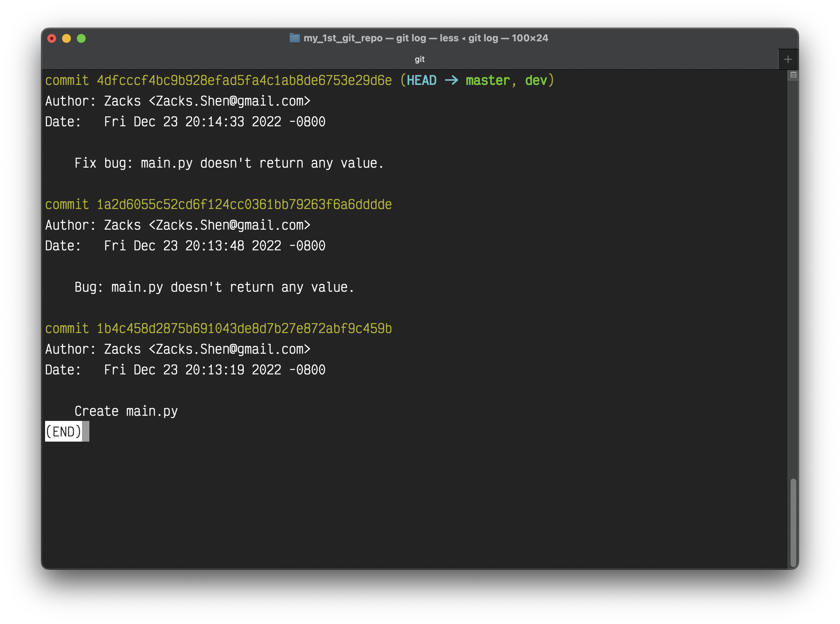This screenshot has height=624, width=840.
Task: Click the highlighted (END) pager prompt
Action: [x=64, y=432]
